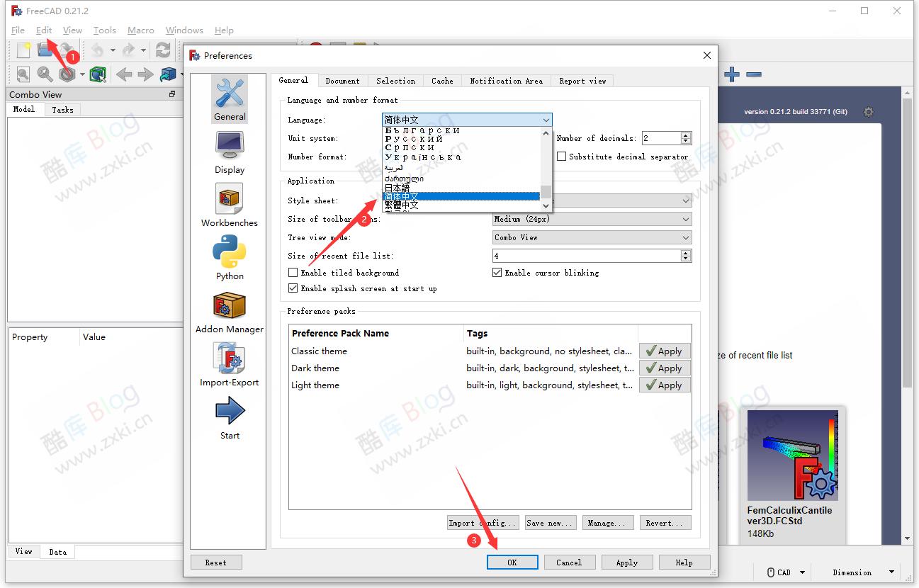The height and width of the screenshot is (588, 919).
Task: Select the Fit All zoom toolbar icon
Action: (x=23, y=74)
